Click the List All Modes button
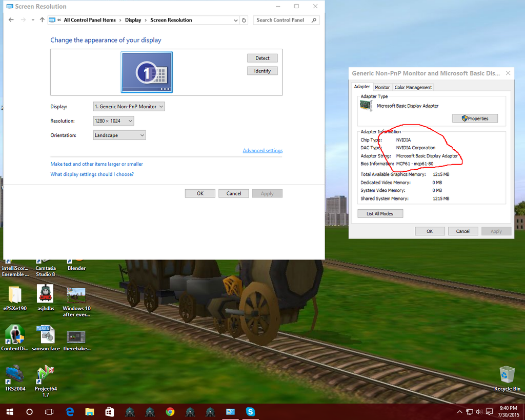Viewport: 525px width, 420px height. pyautogui.click(x=380, y=213)
